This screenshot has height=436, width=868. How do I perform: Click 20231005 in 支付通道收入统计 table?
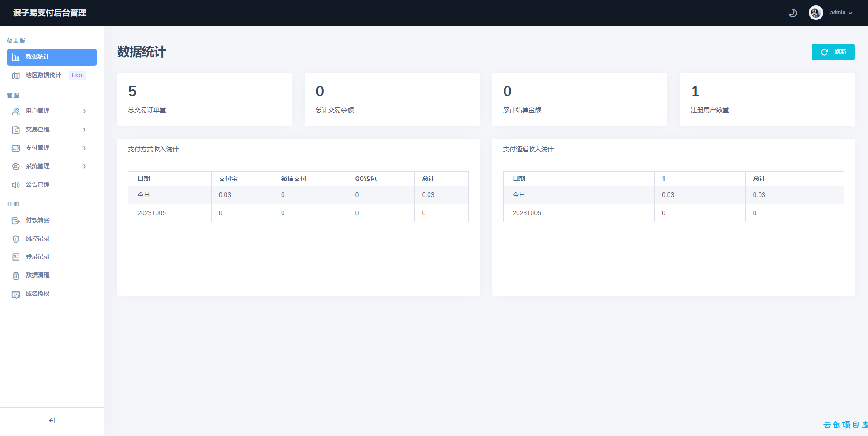527,213
